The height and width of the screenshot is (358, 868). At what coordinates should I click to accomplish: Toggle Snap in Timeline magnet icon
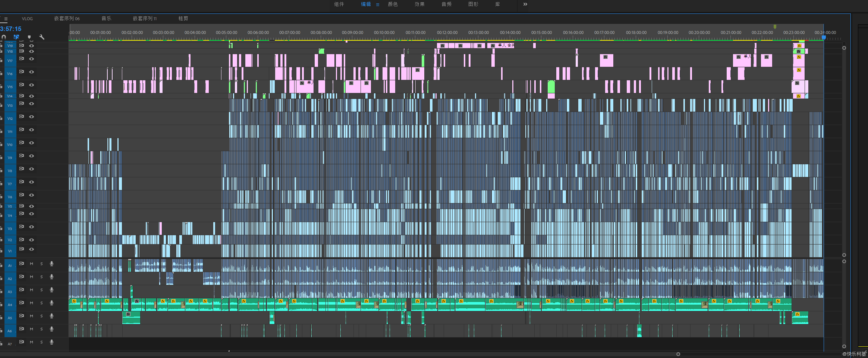(4, 37)
